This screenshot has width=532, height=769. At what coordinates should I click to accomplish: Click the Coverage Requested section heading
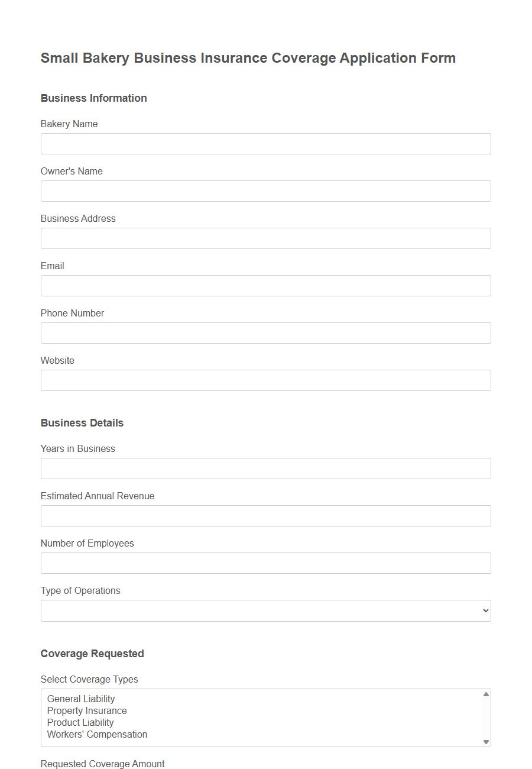point(92,653)
